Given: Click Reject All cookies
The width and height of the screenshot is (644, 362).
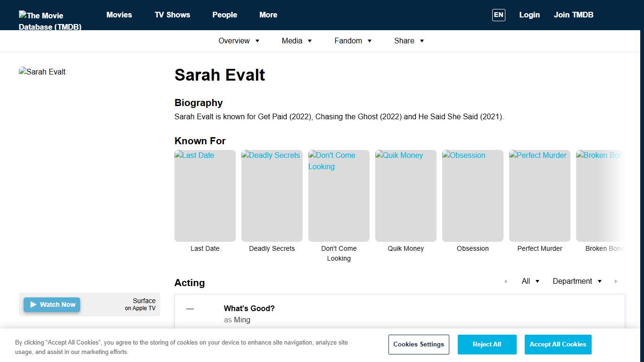Looking at the screenshot, I should coord(487,345).
